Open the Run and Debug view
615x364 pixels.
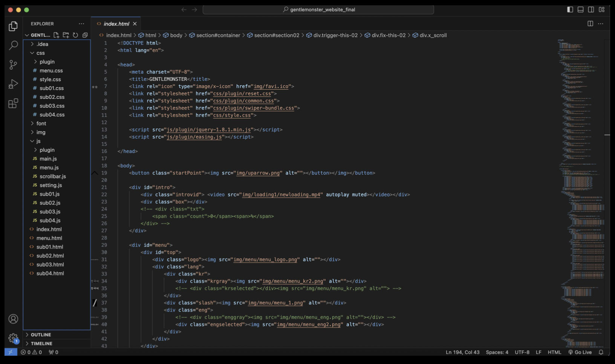[13, 84]
